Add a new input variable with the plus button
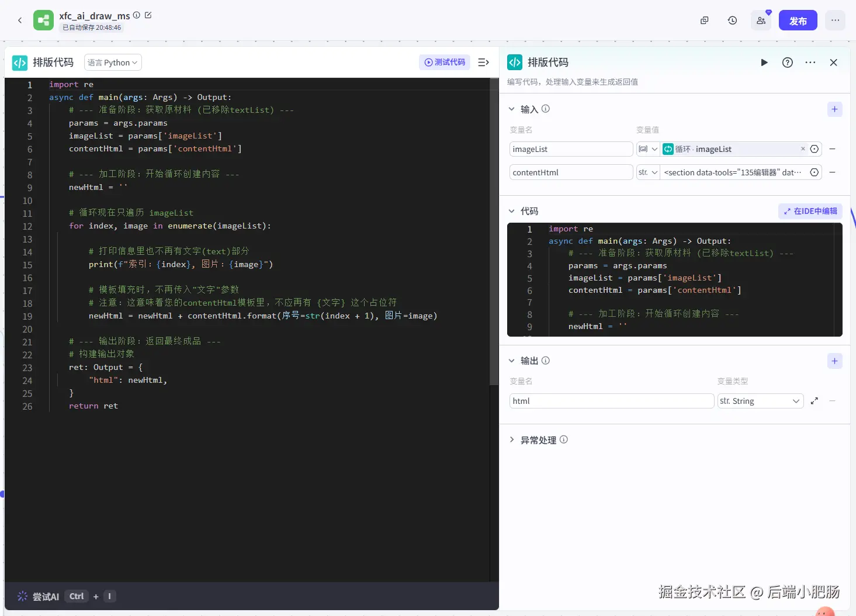The image size is (856, 616). (x=835, y=109)
